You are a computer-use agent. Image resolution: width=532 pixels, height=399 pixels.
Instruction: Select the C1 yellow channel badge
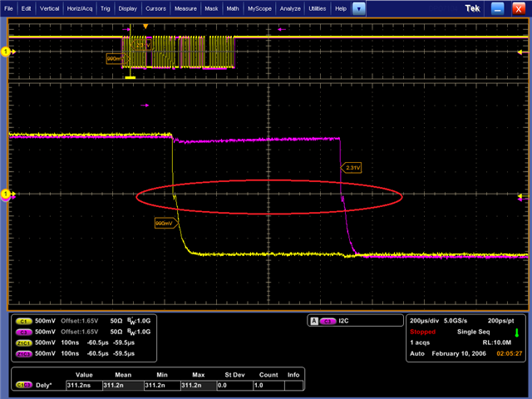(x=24, y=321)
